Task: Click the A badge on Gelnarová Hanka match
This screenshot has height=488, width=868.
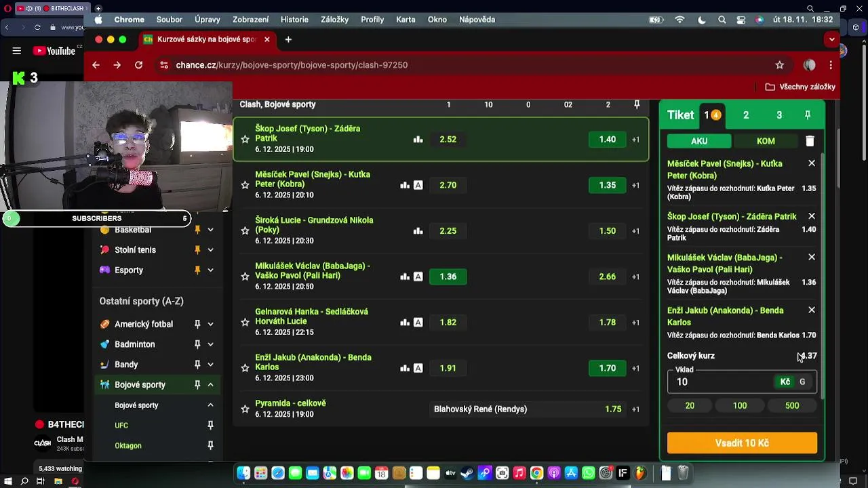Action: (418, 323)
